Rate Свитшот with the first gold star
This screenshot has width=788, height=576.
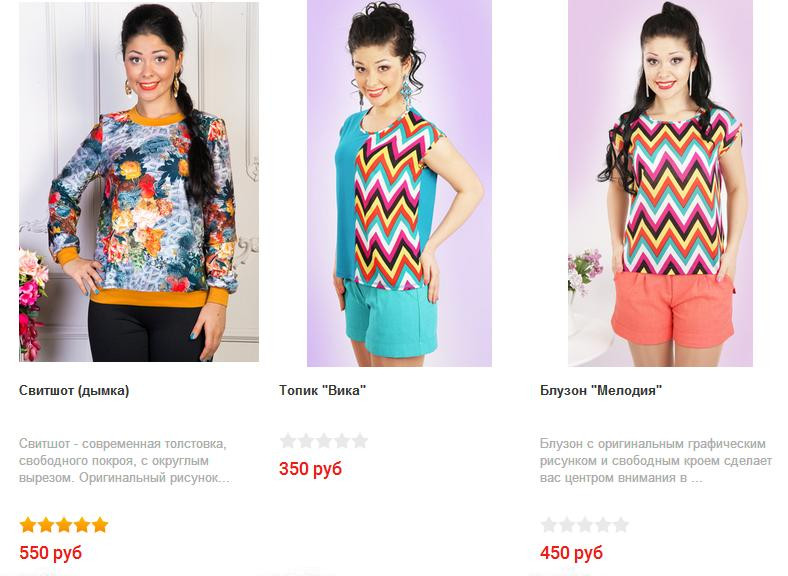[28, 525]
